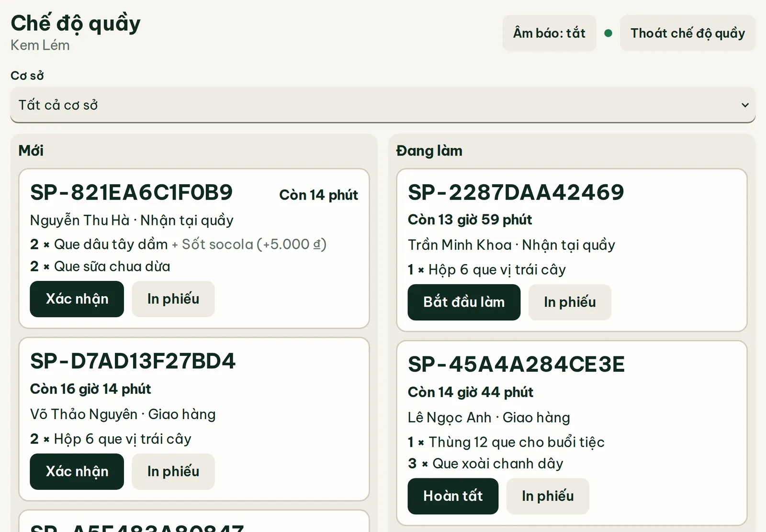
Task: Click Còn 16 giờ 14 phút text
Action: [x=90, y=389]
